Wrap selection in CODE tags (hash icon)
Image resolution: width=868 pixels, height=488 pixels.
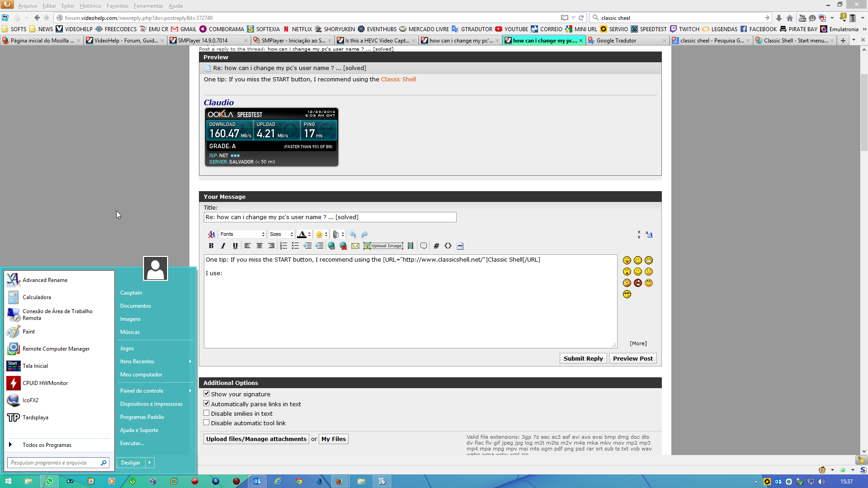point(436,246)
